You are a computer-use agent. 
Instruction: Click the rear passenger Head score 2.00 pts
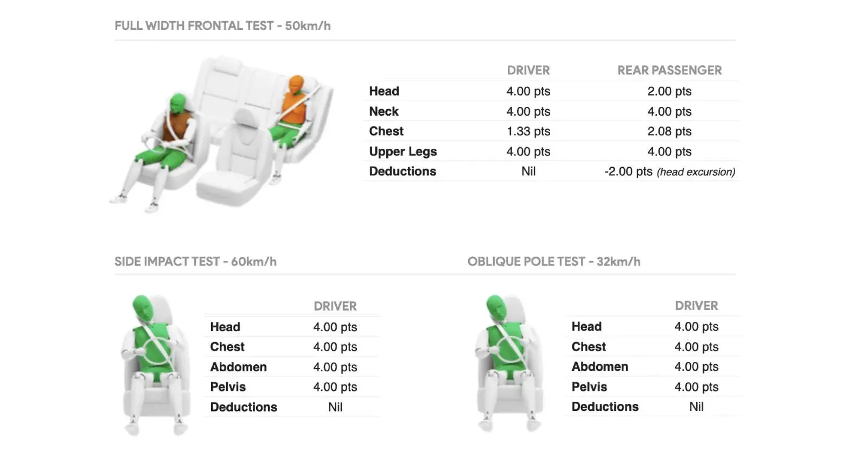pos(669,91)
